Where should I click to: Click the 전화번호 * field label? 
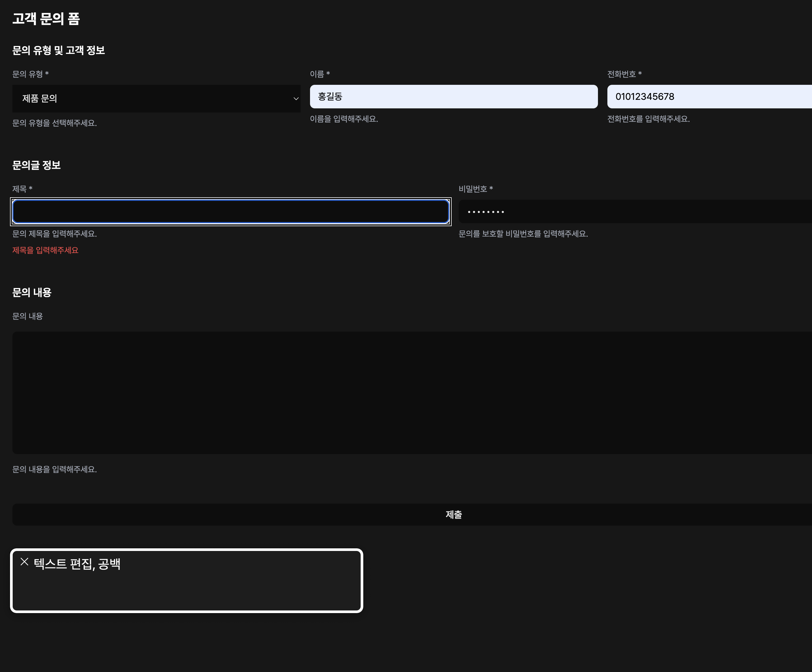pos(624,74)
